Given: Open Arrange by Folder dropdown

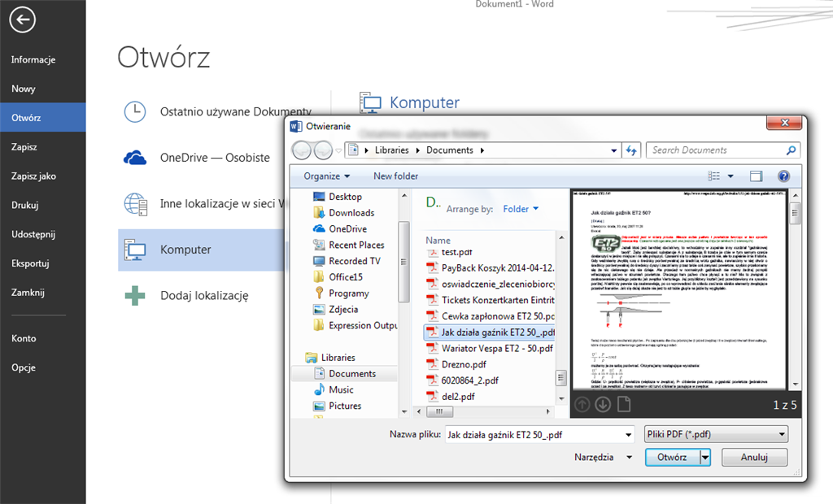Looking at the screenshot, I should [521, 209].
